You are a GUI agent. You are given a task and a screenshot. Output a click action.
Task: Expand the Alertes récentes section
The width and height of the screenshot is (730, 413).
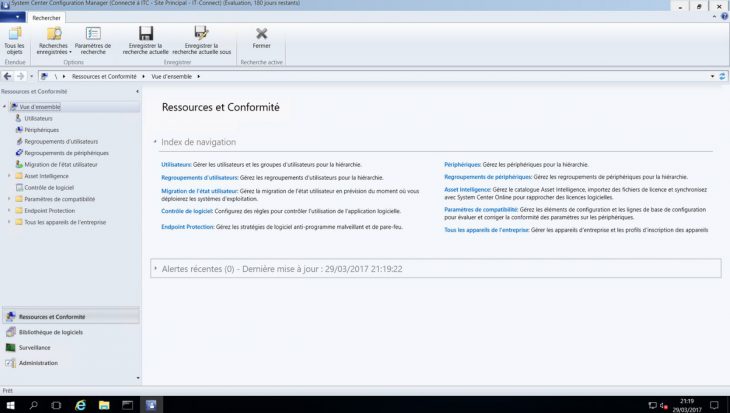pyautogui.click(x=154, y=269)
